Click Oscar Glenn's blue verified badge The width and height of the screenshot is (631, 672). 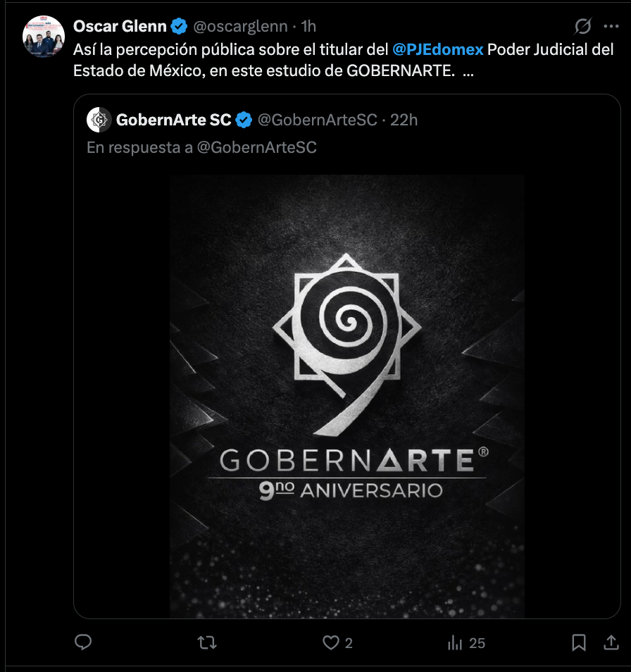click(180, 27)
